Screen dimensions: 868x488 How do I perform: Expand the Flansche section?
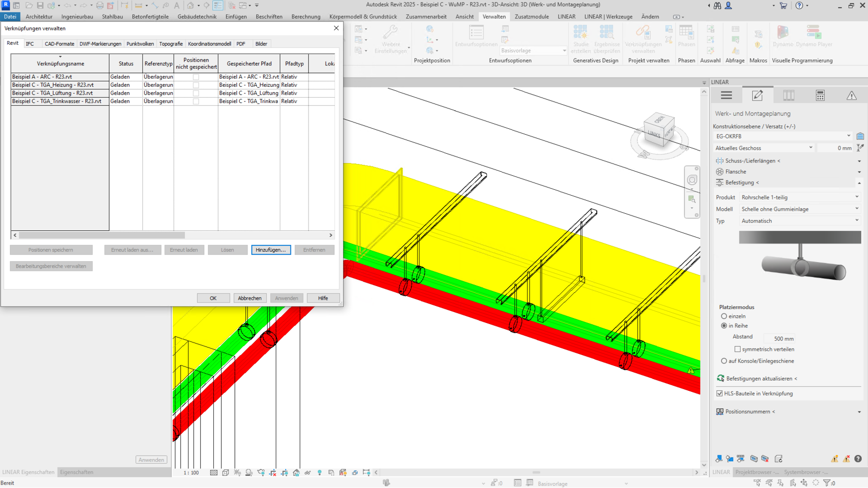pyautogui.click(x=859, y=172)
